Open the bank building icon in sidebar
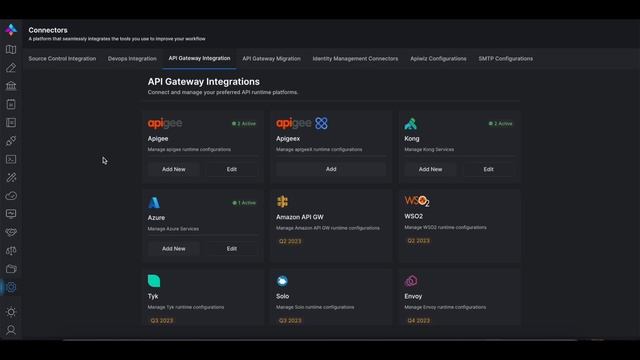Screen dimensions: 640x360 [11, 86]
